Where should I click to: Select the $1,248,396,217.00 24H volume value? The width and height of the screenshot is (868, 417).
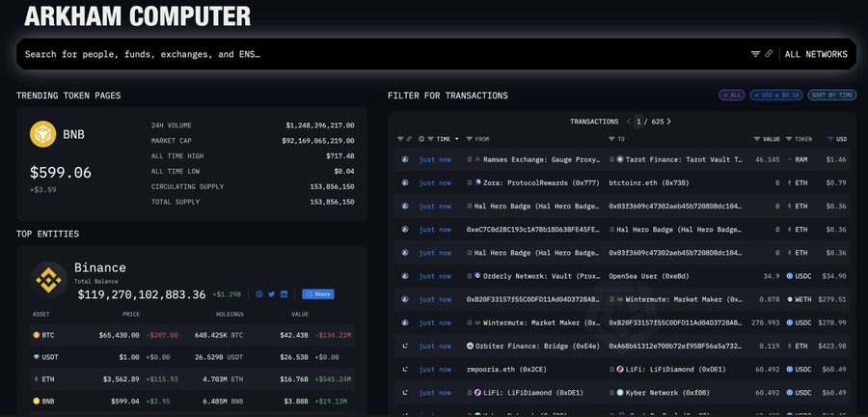[x=320, y=125]
